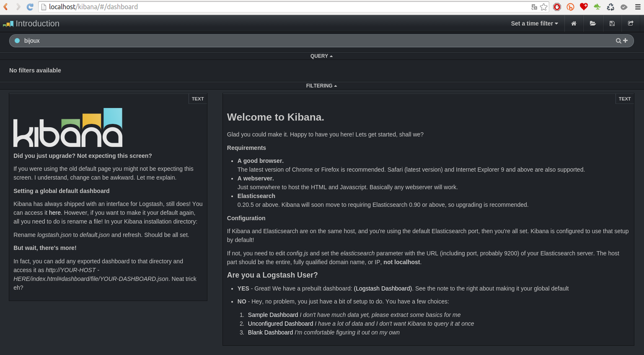Click the small Kibana bars icon beside Introduction
Image resolution: width=644 pixels, height=355 pixels.
click(x=8, y=24)
